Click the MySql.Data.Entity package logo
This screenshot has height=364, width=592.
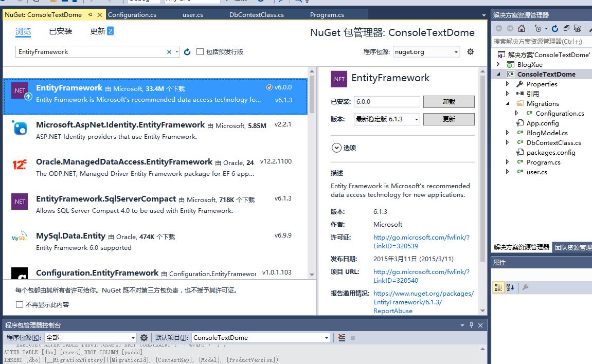(20, 236)
